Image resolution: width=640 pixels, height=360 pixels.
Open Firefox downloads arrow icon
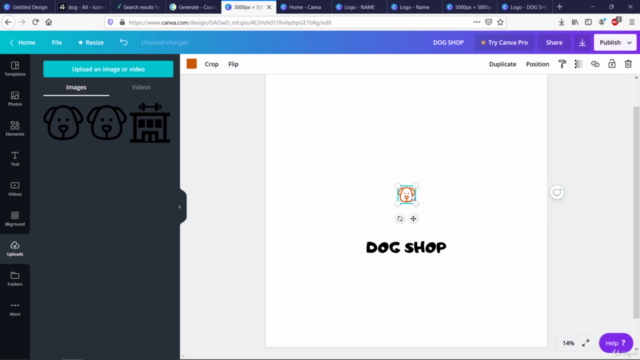point(562,22)
